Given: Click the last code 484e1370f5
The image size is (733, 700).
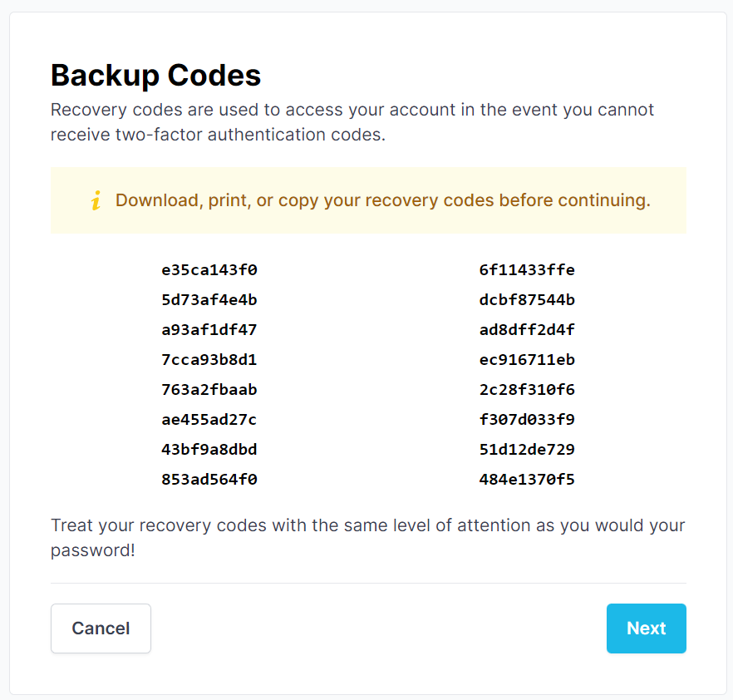Looking at the screenshot, I should 527,480.
